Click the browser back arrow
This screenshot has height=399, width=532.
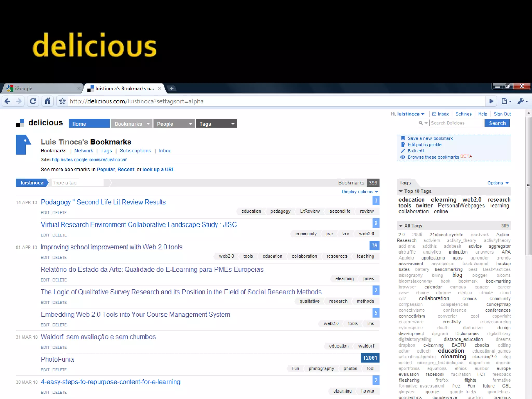coord(8,101)
